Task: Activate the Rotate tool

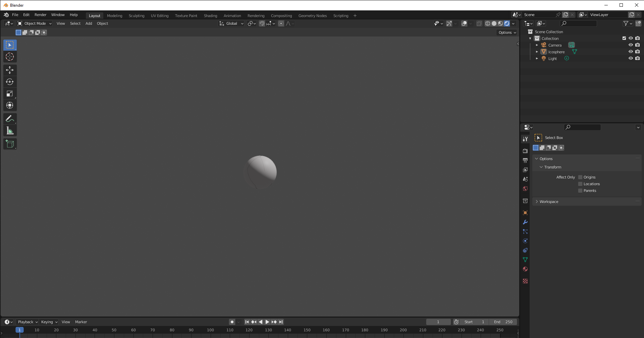Action: pyautogui.click(x=10, y=82)
